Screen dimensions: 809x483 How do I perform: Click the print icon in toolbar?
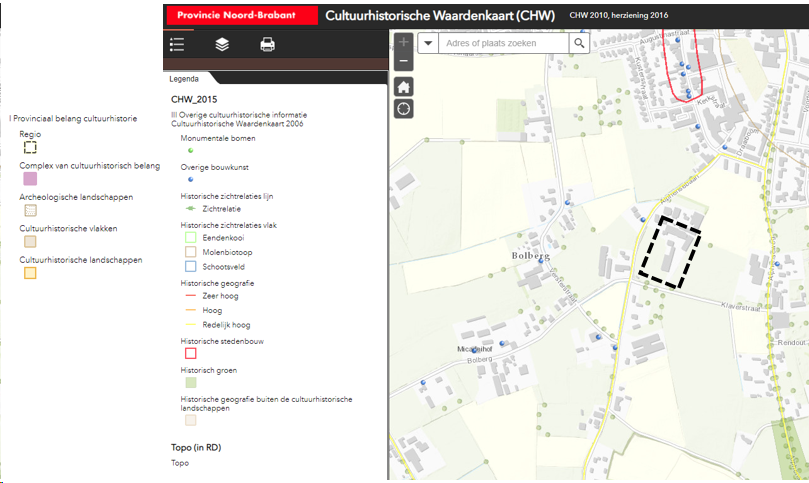[x=267, y=44]
